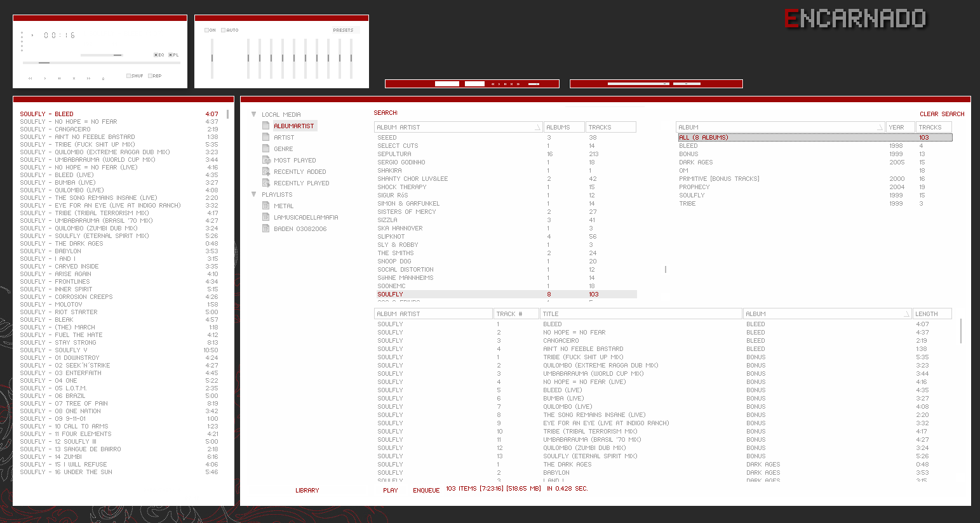Viewport: 980px width, 523px height.
Task: Enable the REP repeat checkbox
Action: click(x=150, y=76)
